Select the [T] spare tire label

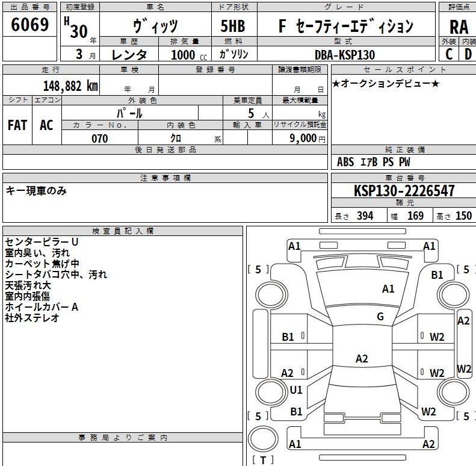click(263, 460)
